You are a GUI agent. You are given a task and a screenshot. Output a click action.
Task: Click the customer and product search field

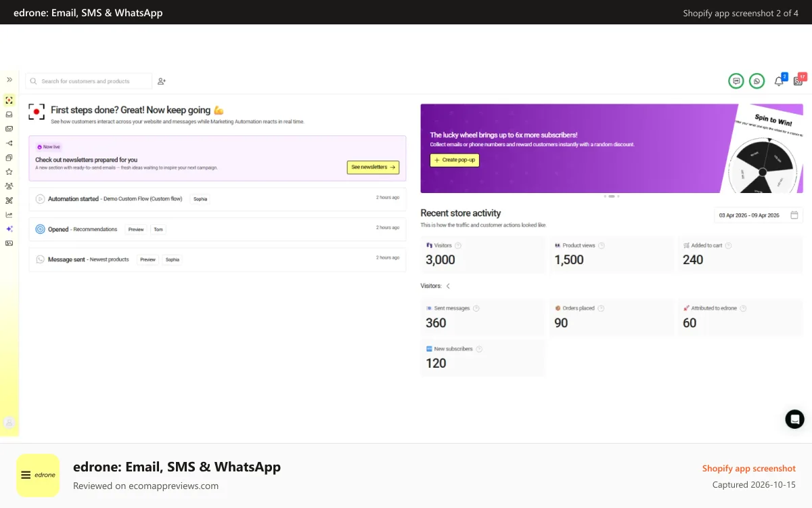(89, 81)
